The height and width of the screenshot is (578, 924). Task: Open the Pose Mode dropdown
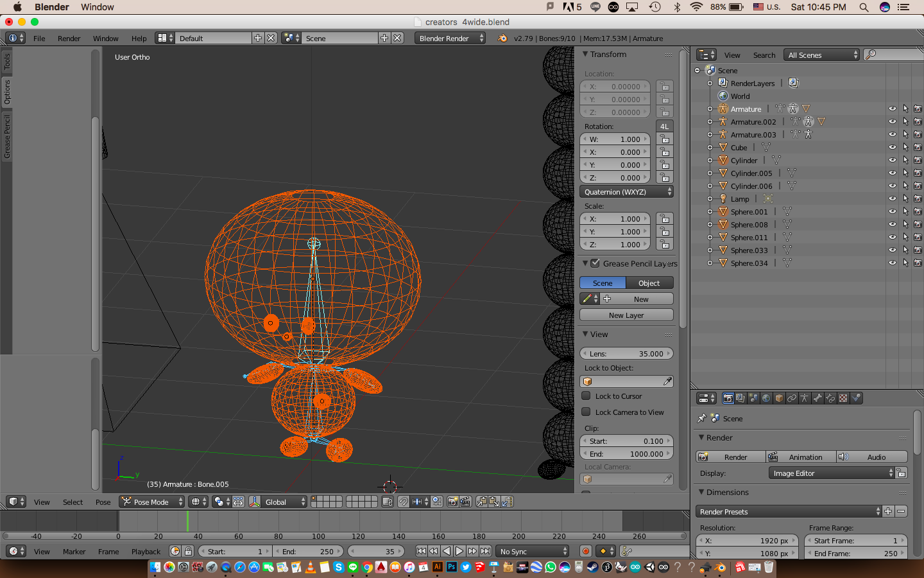click(152, 502)
